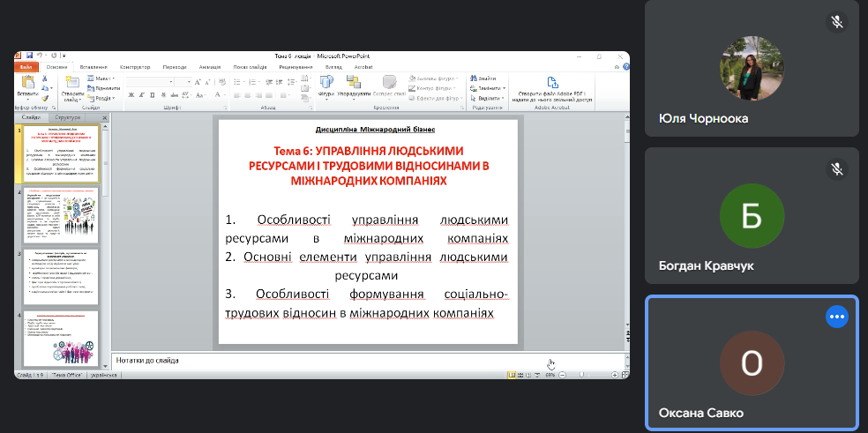Viewport: 868px width, 433px height.
Task: Click the Paste (Вставити) icon
Action: pos(26,81)
